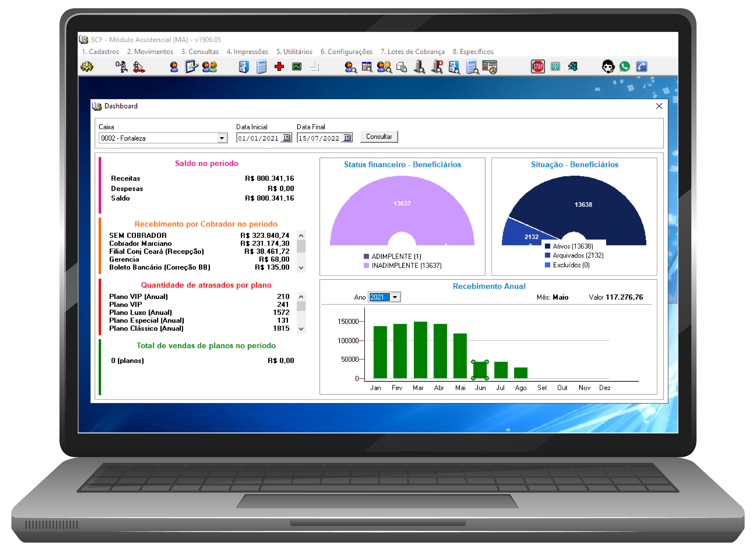
Task: Click the red STOP sign icon
Action: (x=538, y=67)
